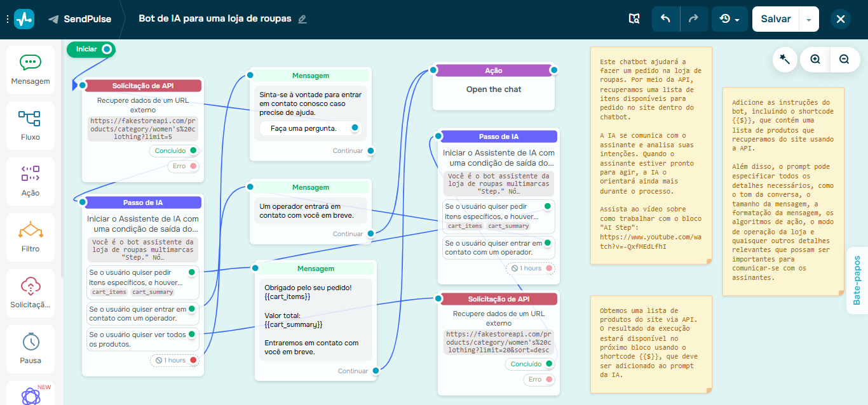868x405 pixels.
Task: Click '1 hours' timeout on left Passo de IA
Action: point(175,360)
